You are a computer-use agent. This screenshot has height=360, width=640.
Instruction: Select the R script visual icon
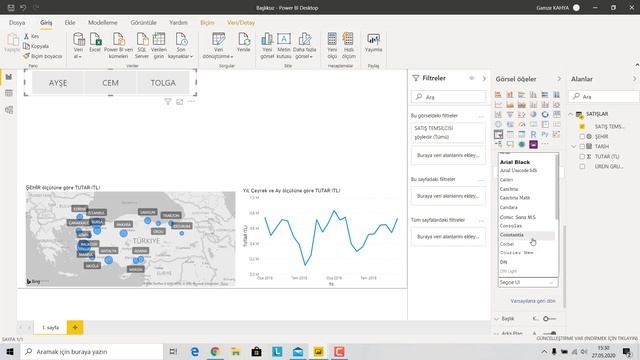click(x=533, y=134)
